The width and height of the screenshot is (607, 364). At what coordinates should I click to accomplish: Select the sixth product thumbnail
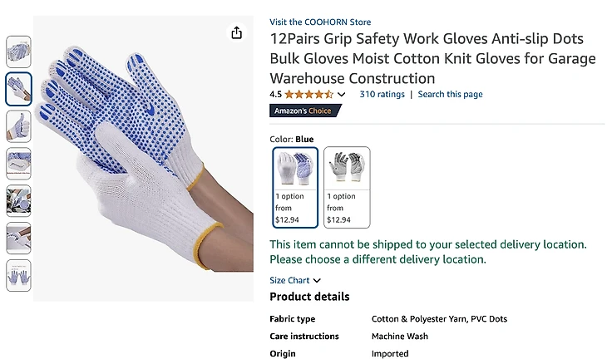pos(18,239)
